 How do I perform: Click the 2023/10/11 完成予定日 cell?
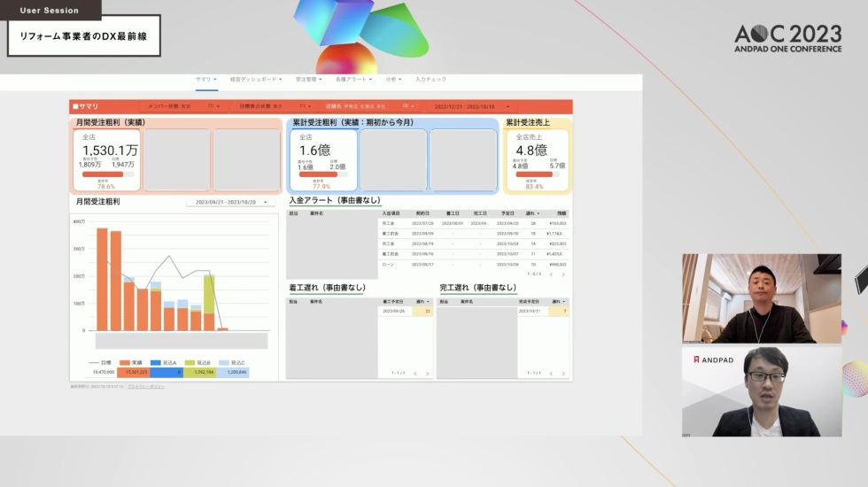coord(530,311)
